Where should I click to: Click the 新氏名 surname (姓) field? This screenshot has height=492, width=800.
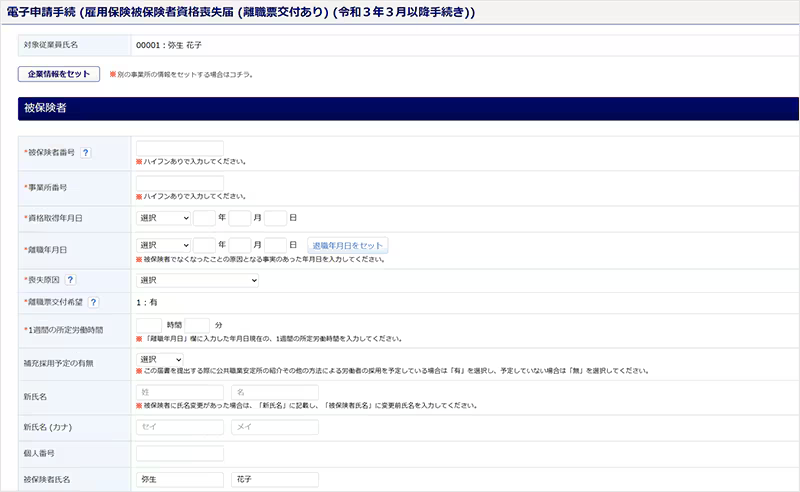pos(180,393)
